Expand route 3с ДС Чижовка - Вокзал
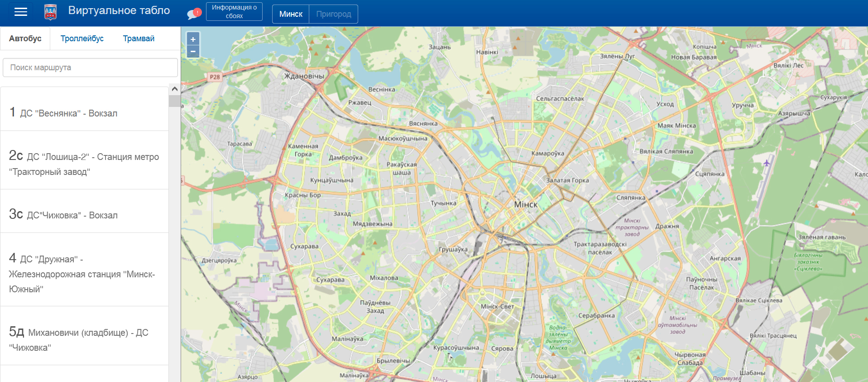This screenshot has height=382, width=868. pyautogui.click(x=84, y=214)
